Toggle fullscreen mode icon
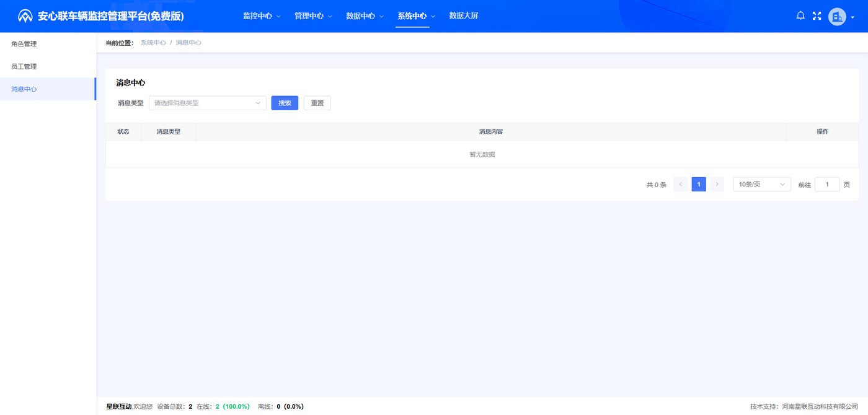The image size is (868, 415). [x=817, y=16]
